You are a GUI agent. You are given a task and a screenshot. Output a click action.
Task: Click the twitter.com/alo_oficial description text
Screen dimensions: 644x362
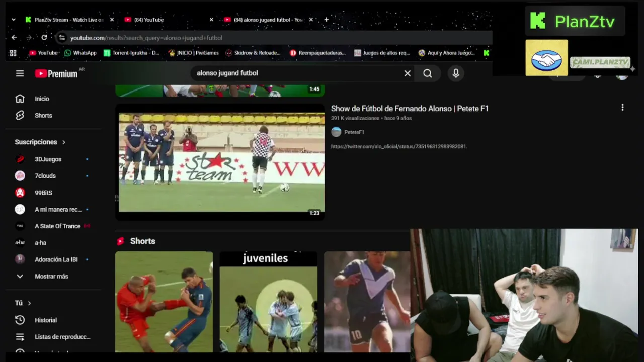[399, 146]
